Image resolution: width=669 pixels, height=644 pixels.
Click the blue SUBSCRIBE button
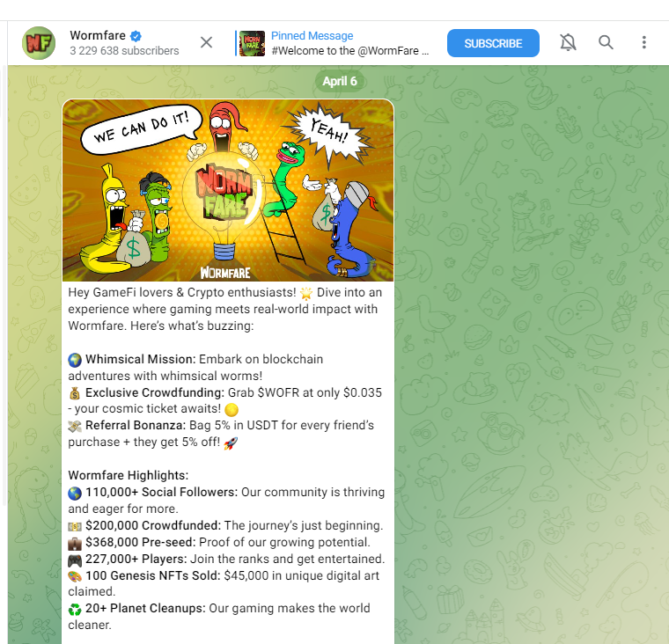pos(493,43)
